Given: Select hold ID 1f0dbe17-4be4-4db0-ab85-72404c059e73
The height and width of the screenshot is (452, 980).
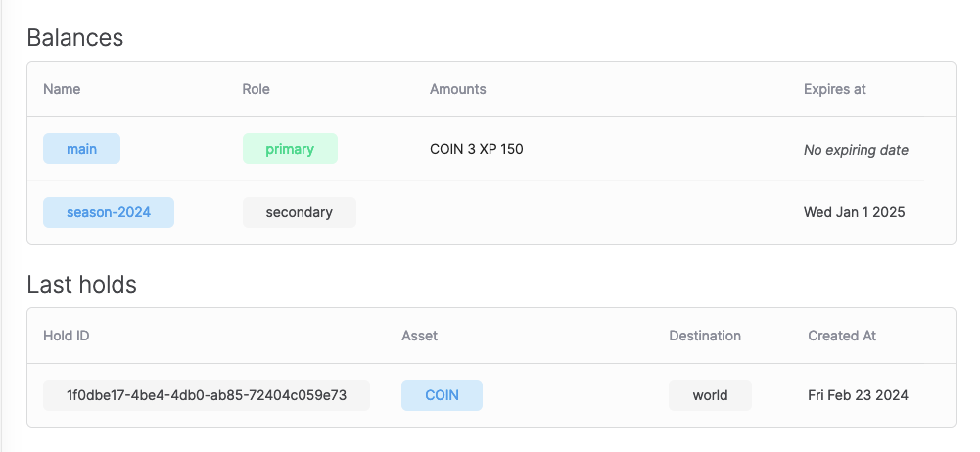Looking at the screenshot, I should pyautogui.click(x=207, y=395).
